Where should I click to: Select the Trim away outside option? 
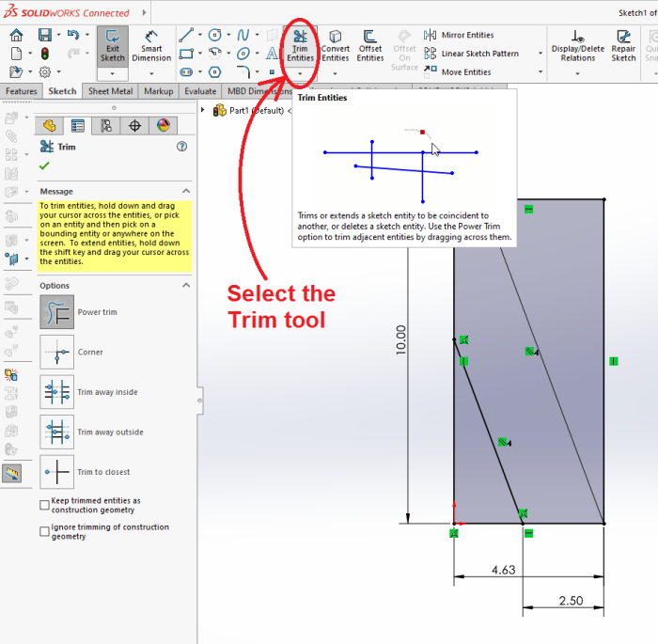(57, 432)
